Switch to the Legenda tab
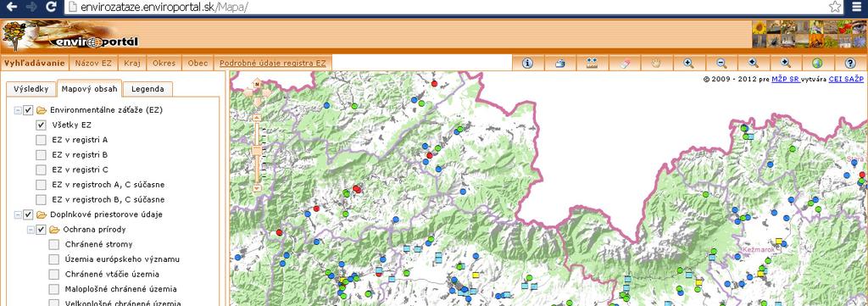 (147, 89)
